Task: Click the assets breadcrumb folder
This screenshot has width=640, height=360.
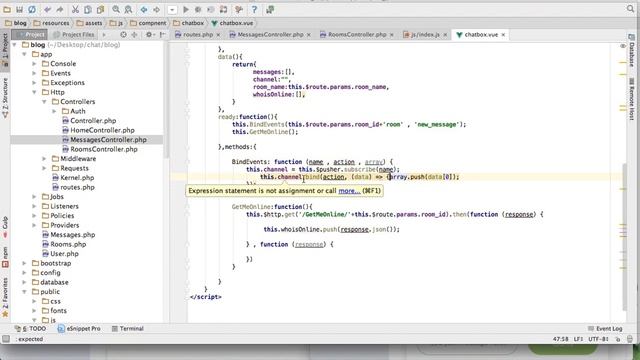Action: pos(89,23)
